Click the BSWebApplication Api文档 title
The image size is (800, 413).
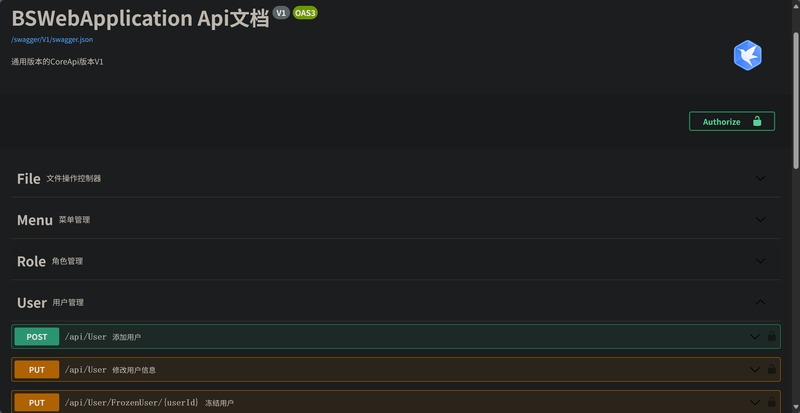pos(140,18)
